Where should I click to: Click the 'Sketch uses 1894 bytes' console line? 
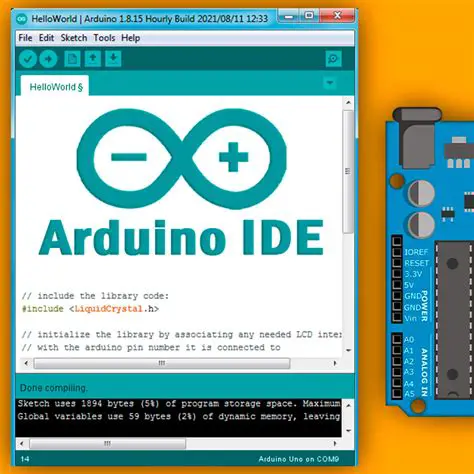click(179, 404)
